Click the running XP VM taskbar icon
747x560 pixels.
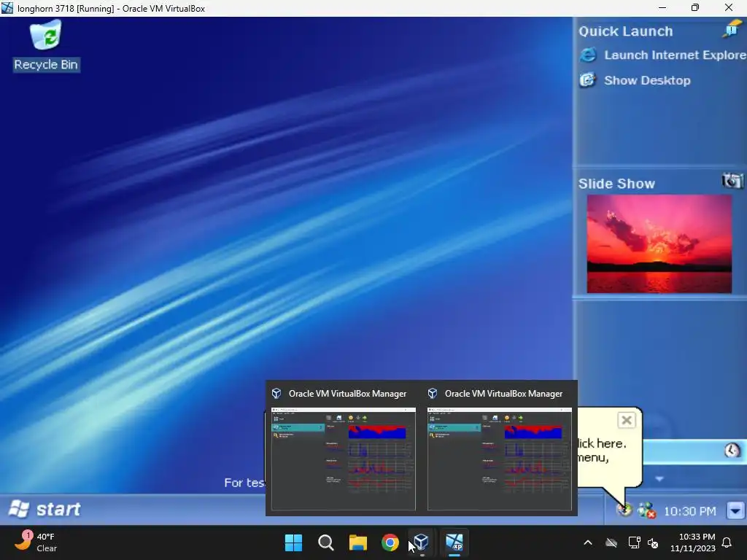(x=454, y=542)
